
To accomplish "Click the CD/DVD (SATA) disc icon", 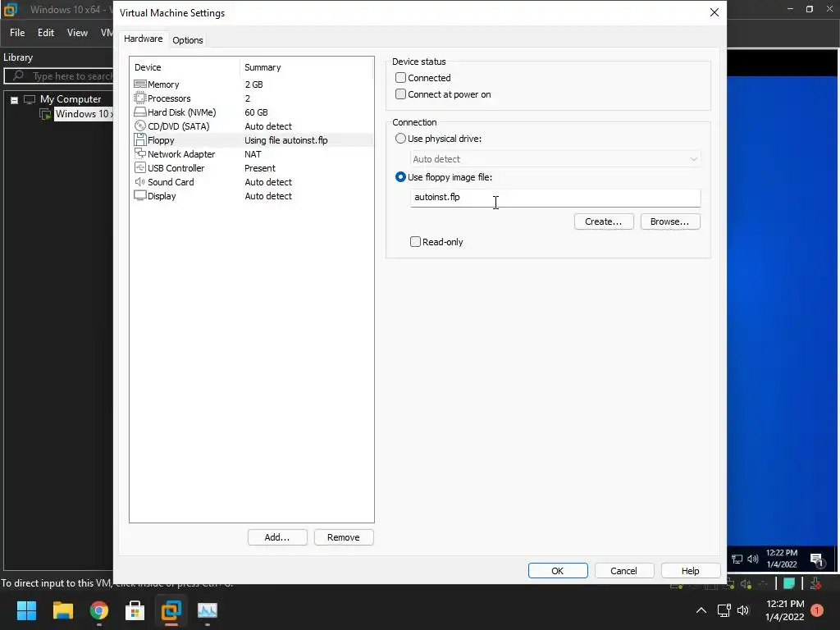I will [139, 126].
